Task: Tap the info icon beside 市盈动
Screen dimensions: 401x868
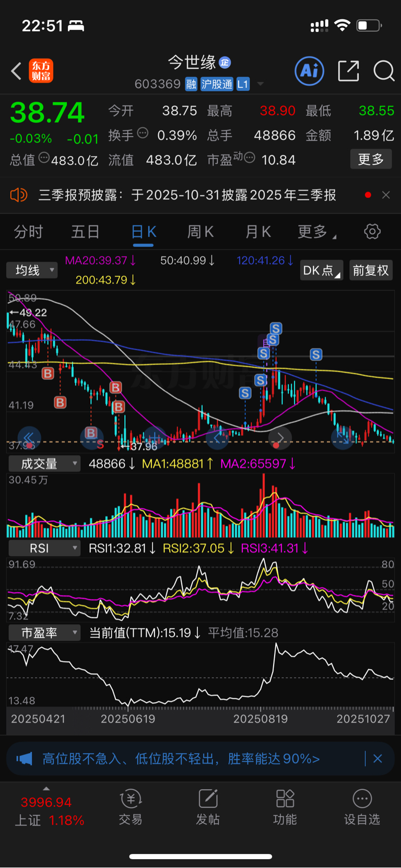Action: point(250,157)
